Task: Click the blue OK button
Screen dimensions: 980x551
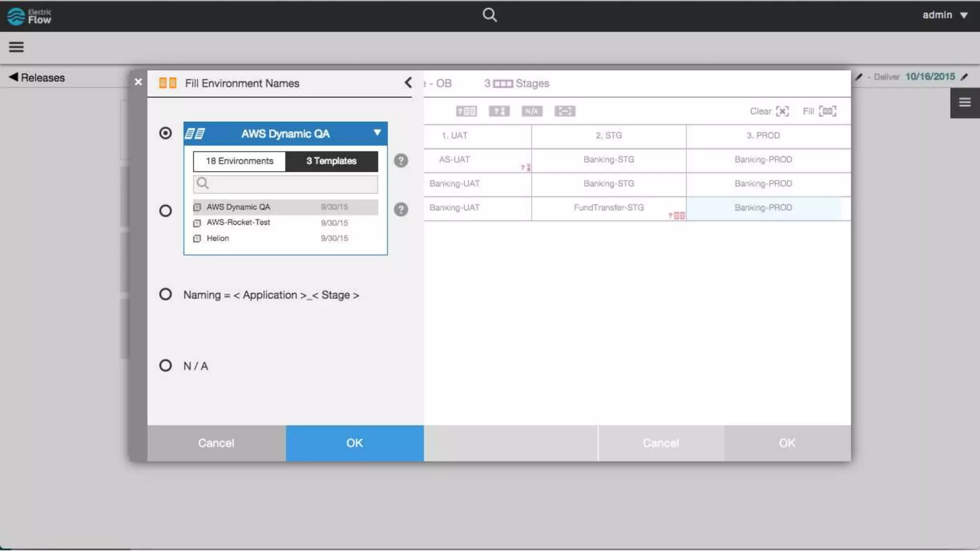Action: [355, 443]
